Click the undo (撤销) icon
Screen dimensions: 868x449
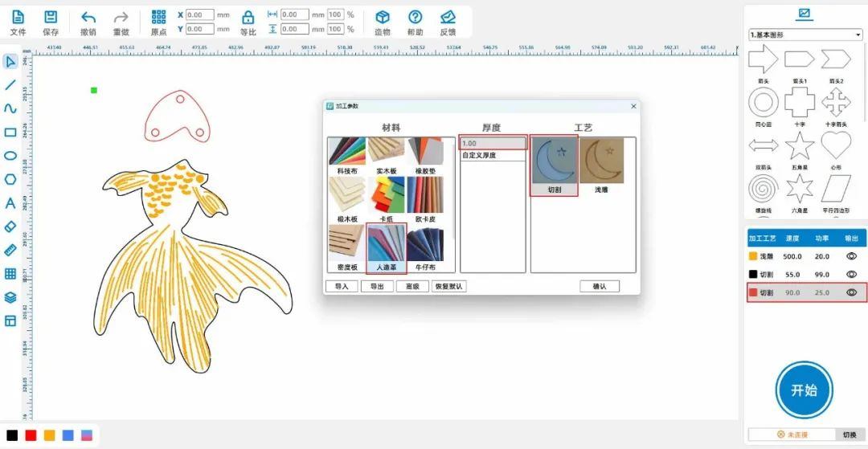point(88,18)
